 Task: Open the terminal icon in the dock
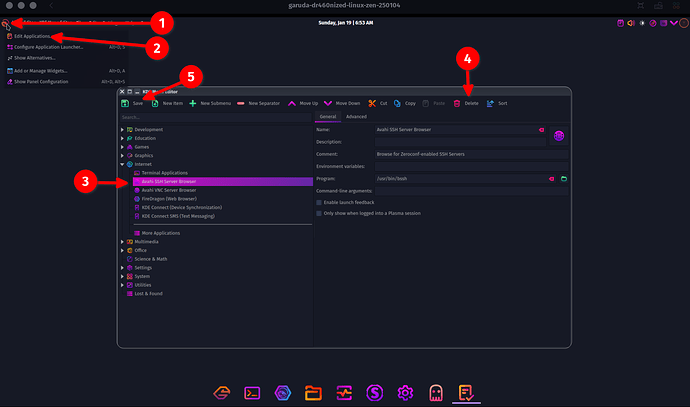(252, 393)
